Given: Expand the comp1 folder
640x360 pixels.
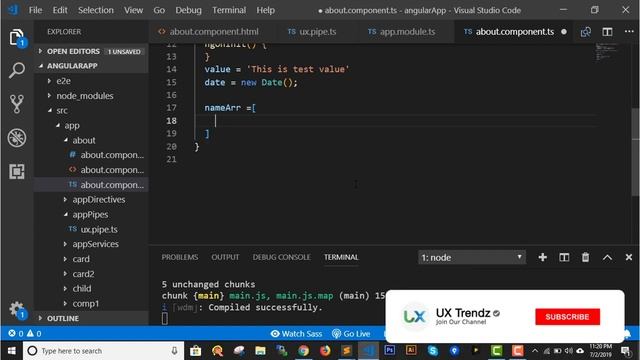Looking at the screenshot, I should (x=85, y=304).
